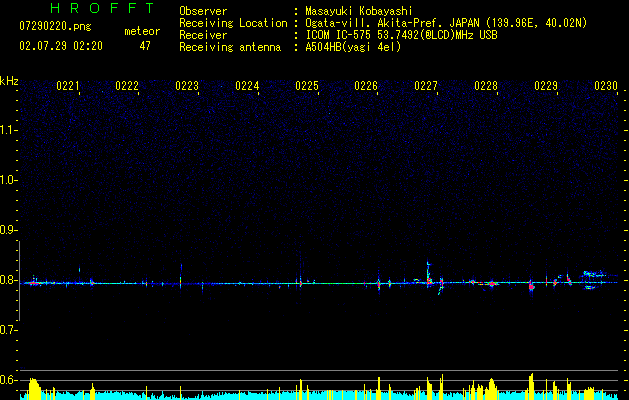The width and height of the screenshot is (629, 400).
Task: Click the 0225 time marker
Action: [307, 86]
